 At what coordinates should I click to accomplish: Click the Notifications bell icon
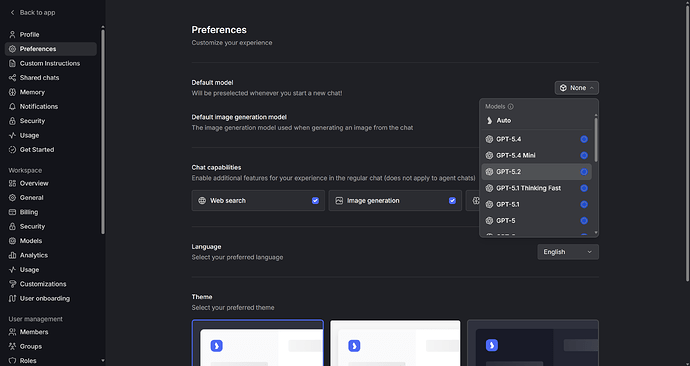12,106
